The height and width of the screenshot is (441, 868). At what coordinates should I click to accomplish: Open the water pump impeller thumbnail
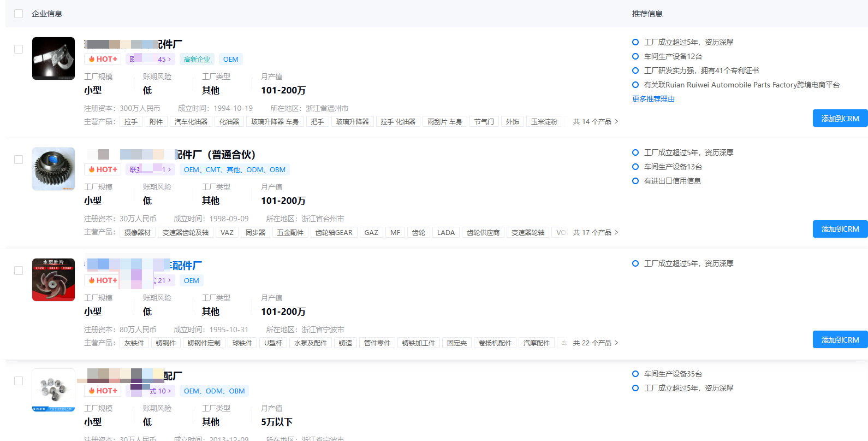pyautogui.click(x=53, y=280)
